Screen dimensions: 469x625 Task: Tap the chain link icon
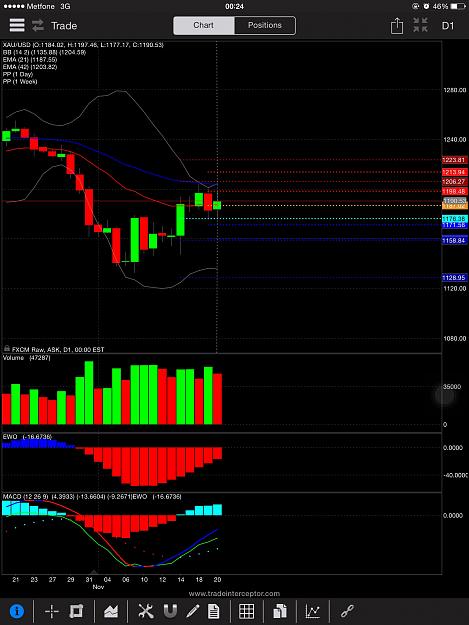347,611
